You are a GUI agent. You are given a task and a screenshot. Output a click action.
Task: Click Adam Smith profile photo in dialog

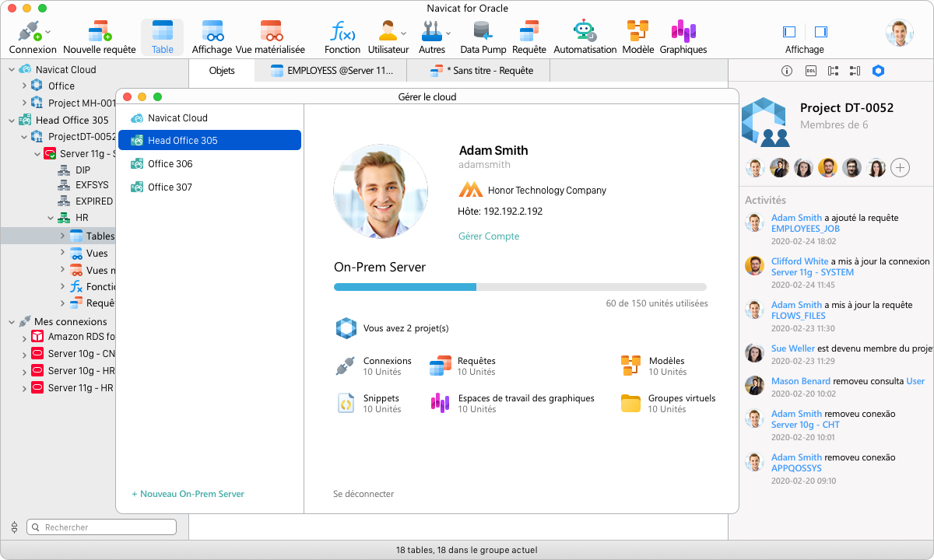click(381, 191)
